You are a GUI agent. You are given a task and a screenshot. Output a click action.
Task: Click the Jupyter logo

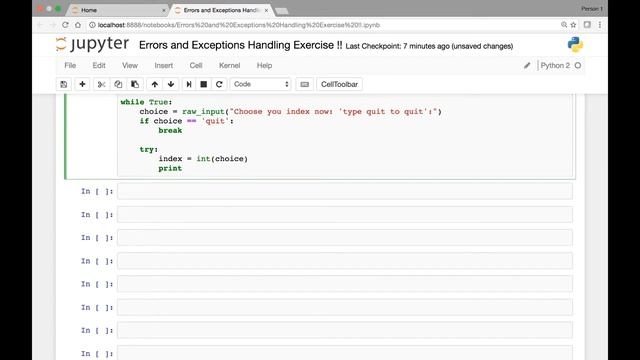[x=93, y=44]
